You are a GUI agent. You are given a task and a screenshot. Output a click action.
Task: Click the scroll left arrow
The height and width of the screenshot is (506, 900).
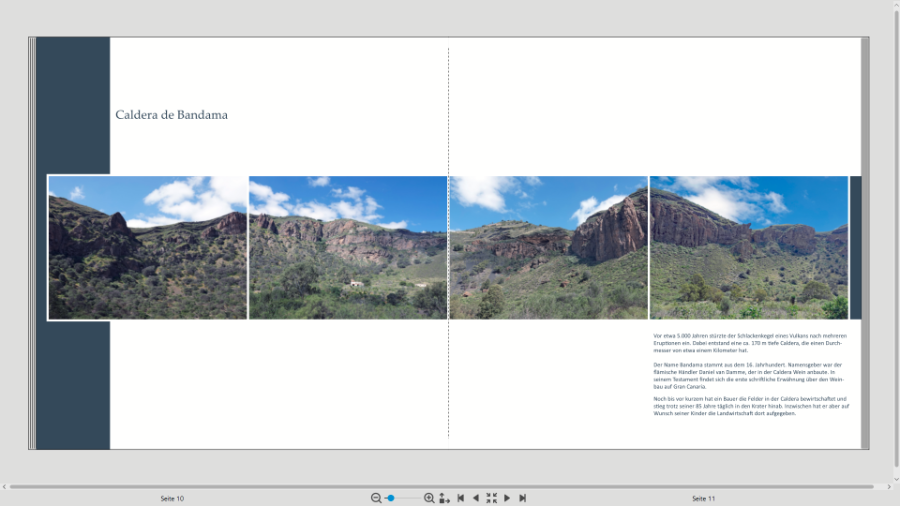click(x=4, y=486)
